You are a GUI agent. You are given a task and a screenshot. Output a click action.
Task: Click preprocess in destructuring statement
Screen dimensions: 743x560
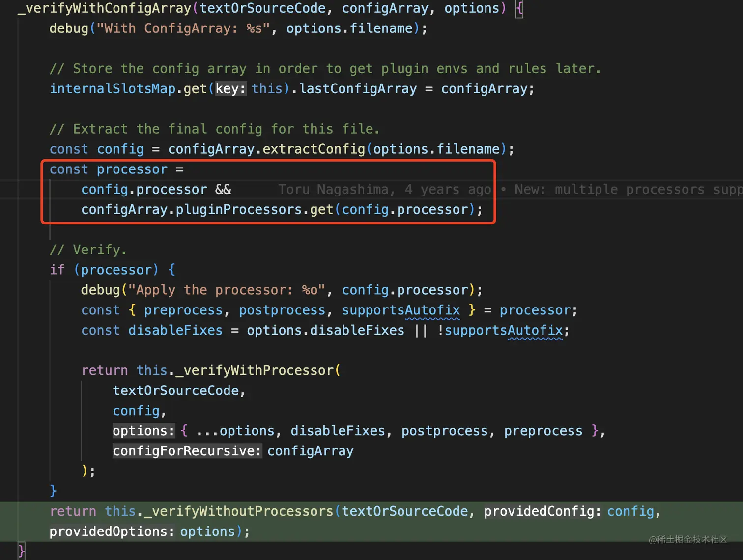pos(183,310)
